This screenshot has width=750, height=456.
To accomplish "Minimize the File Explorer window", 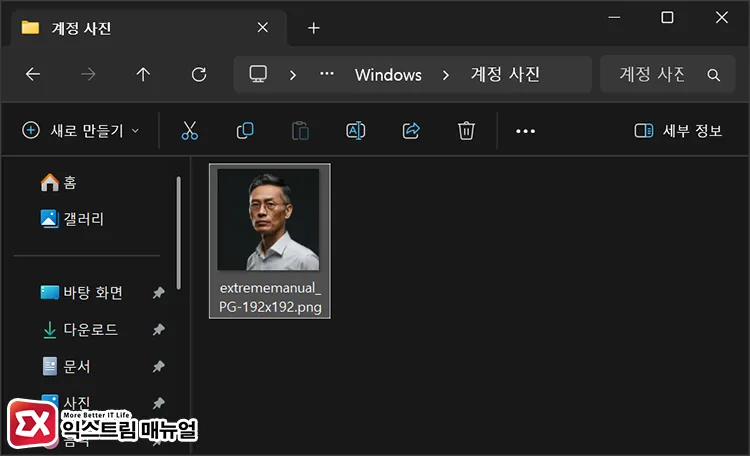I will 614,18.
